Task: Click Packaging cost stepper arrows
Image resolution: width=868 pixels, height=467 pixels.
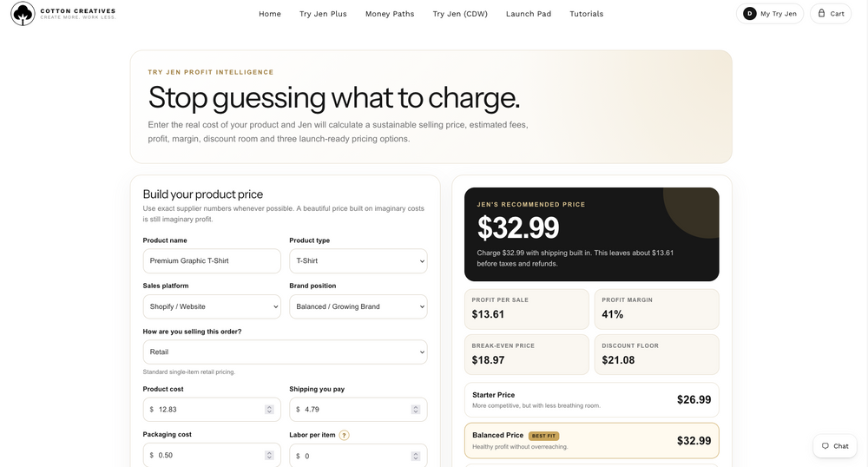Action: [269, 456]
